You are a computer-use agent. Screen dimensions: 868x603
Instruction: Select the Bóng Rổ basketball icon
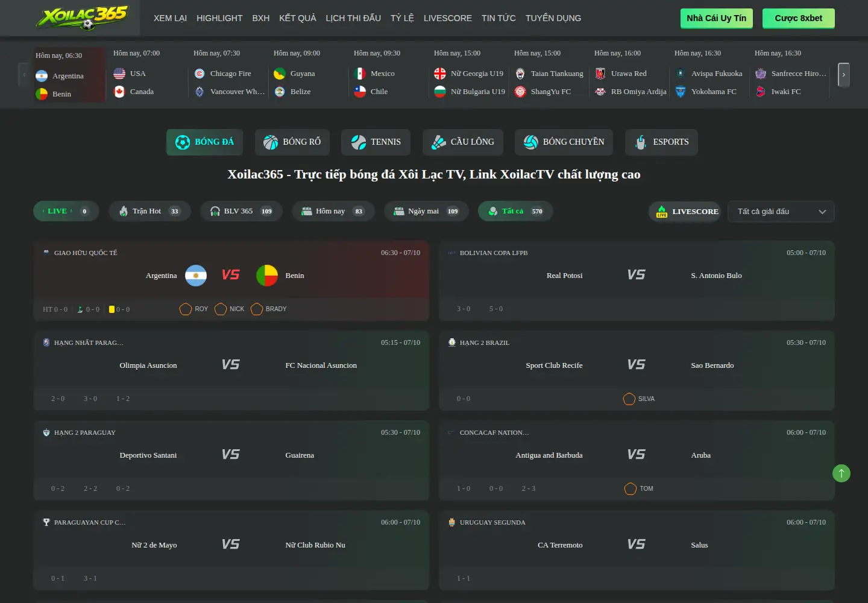coord(271,142)
